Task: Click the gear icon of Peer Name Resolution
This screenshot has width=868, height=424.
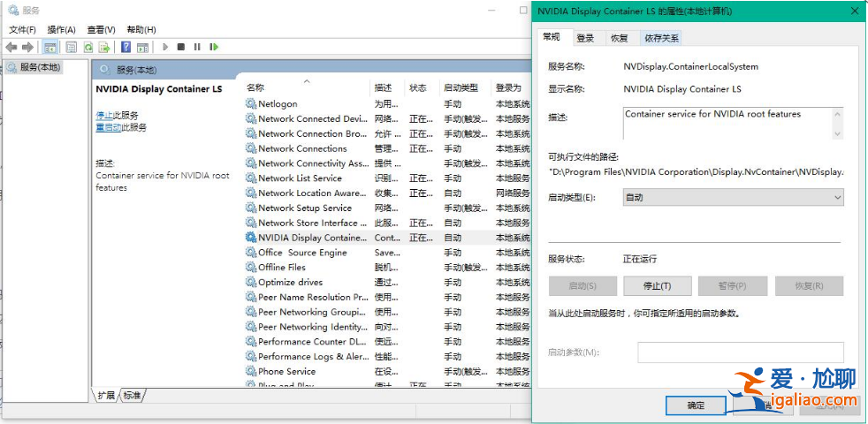Action: pyautogui.click(x=251, y=298)
